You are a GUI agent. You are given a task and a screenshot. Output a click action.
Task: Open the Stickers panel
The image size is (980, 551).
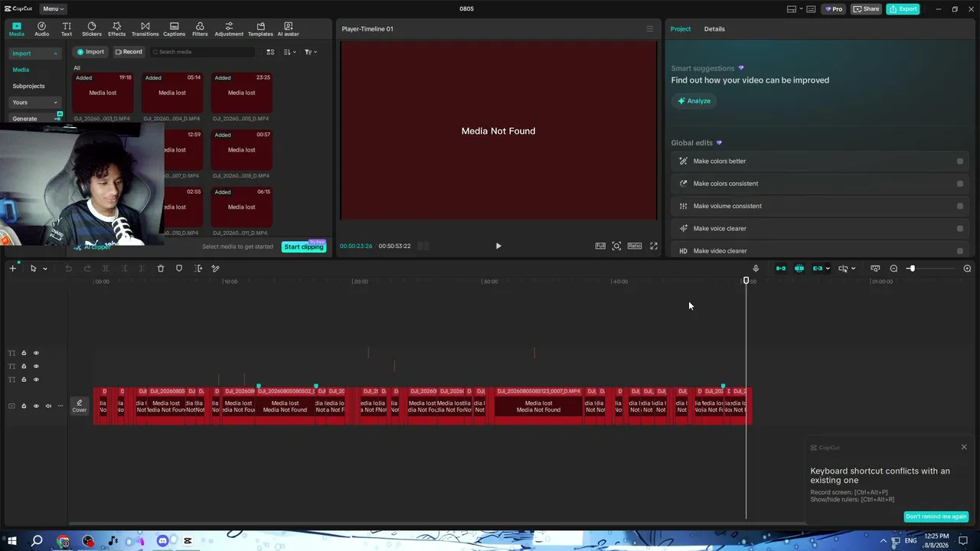point(92,29)
